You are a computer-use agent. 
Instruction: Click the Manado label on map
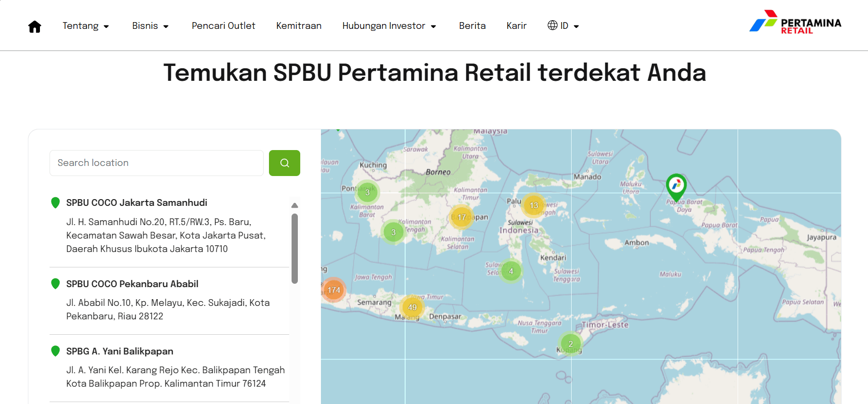click(x=587, y=177)
